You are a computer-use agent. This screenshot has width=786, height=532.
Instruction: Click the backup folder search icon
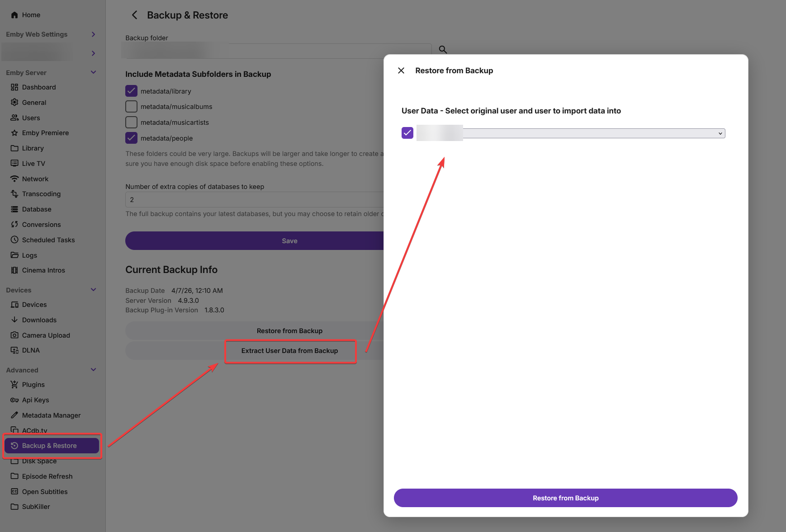pyautogui.click(x=443, y=49)
